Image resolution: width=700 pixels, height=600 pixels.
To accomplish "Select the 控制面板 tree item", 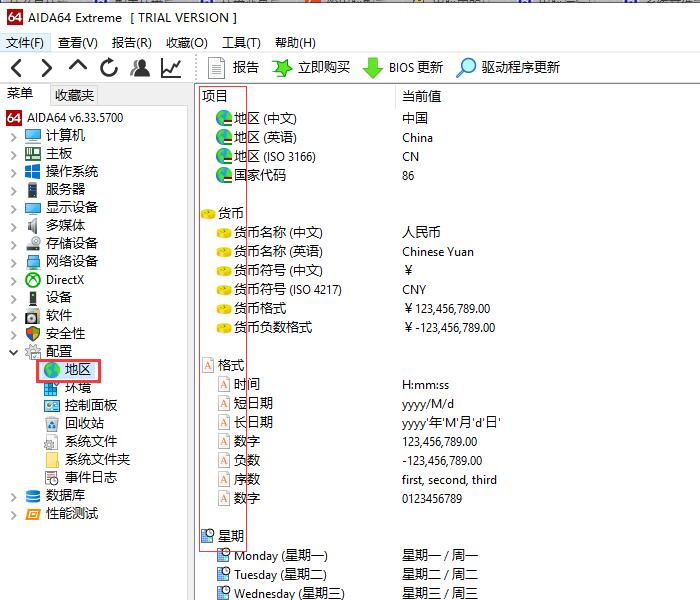I will pos(81,406).
